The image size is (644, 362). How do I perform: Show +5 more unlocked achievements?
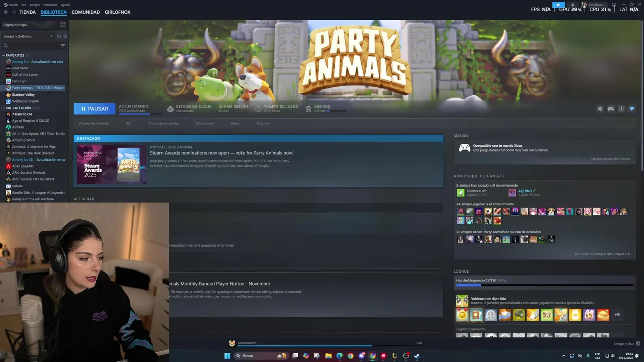coord(617,315)
